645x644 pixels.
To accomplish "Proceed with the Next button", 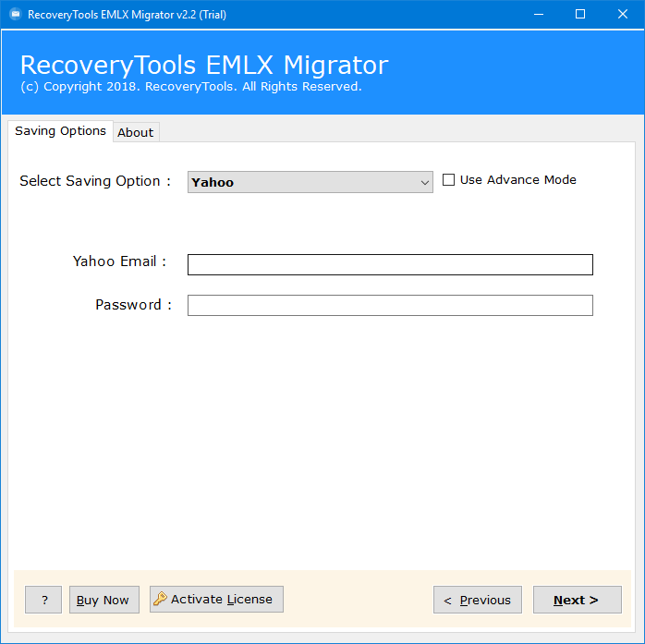I will 578,600.
